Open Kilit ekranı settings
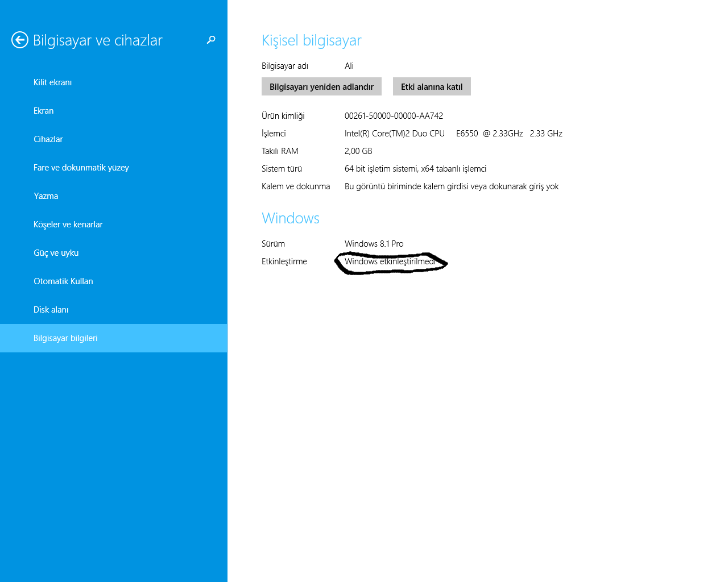Viewport: 728px width, 582px height. pyautogui.click(x=114, y=82)
